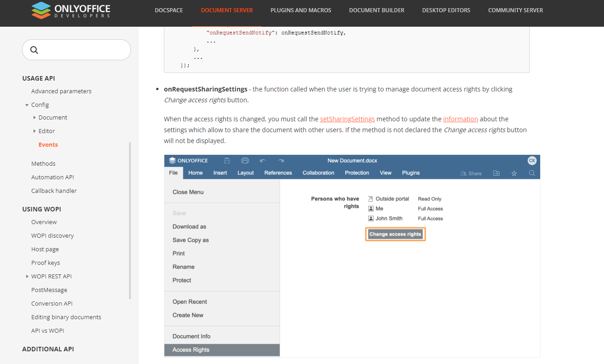Follow the setSharingSettings link
The height and width of the screenshot is (364, 604).
[x=347, y=119]
